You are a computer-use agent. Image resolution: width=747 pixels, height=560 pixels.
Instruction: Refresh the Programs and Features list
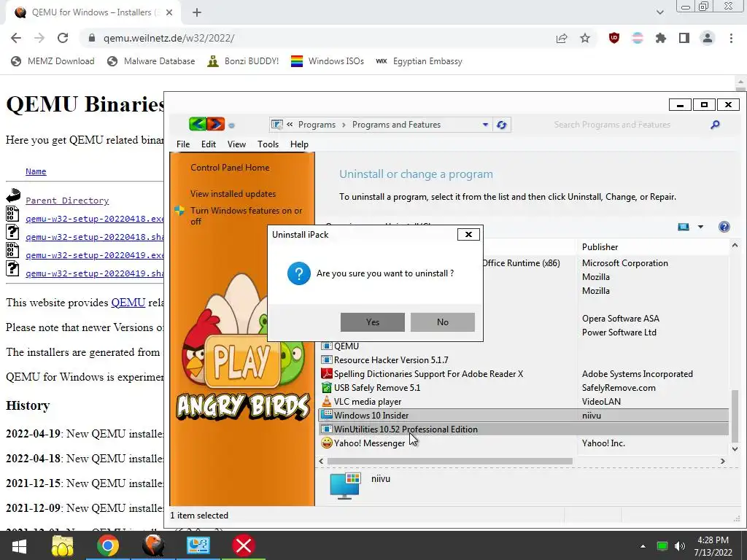coord(502,125)
